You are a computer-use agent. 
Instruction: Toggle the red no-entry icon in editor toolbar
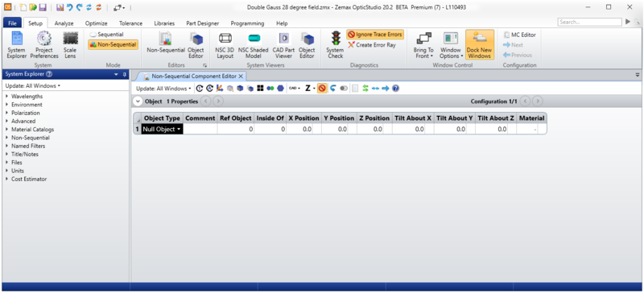pyautogui.click(x=323, y=89)
